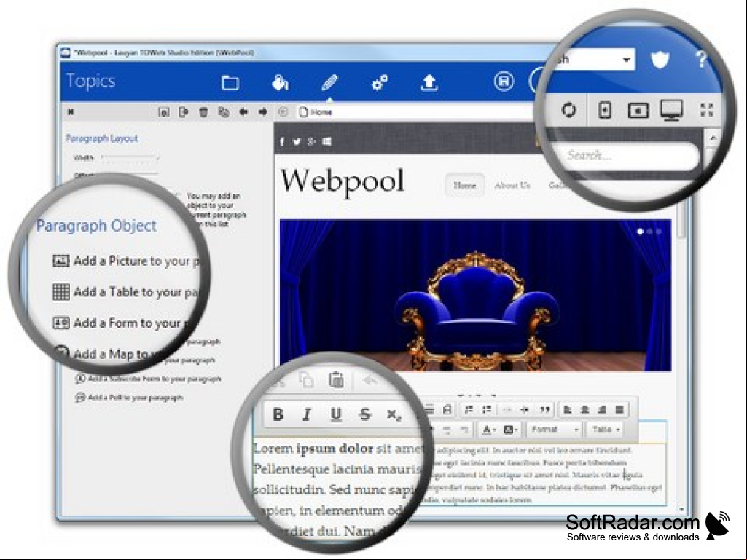Click the registered R circle icon
Image resolution: width=747 pixels, height=560 pixels.
(x=504, y=82)
